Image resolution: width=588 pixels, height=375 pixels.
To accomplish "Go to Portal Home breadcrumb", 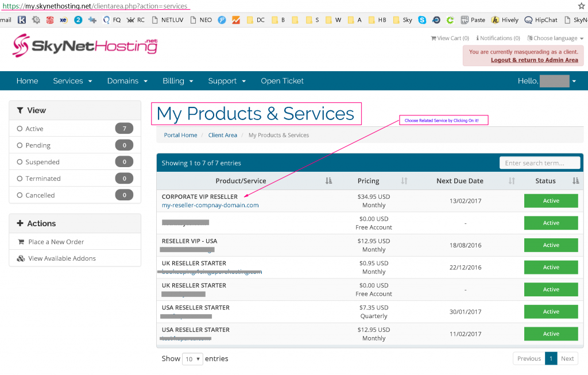I will point(180,135).
